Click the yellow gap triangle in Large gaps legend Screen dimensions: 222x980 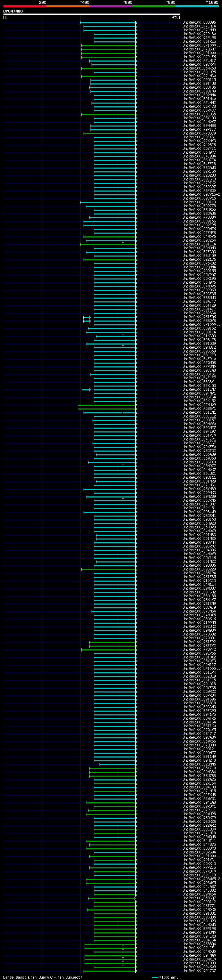pos(28,977)
